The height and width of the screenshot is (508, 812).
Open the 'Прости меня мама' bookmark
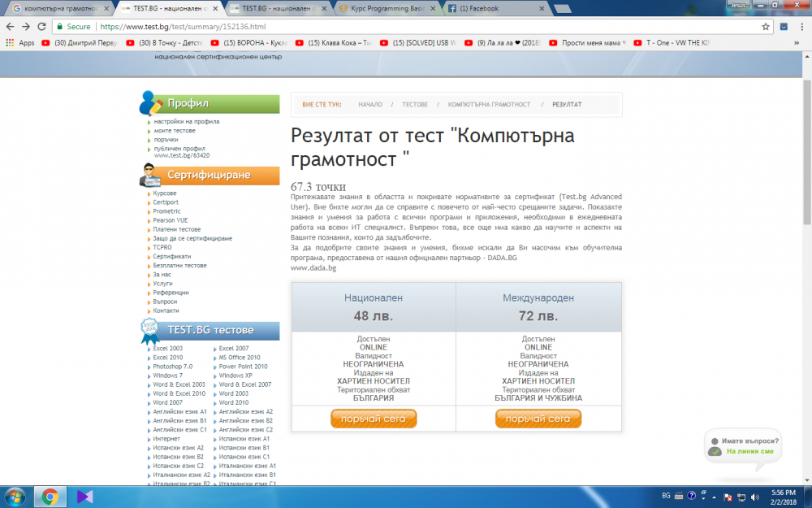click(587, 43)
